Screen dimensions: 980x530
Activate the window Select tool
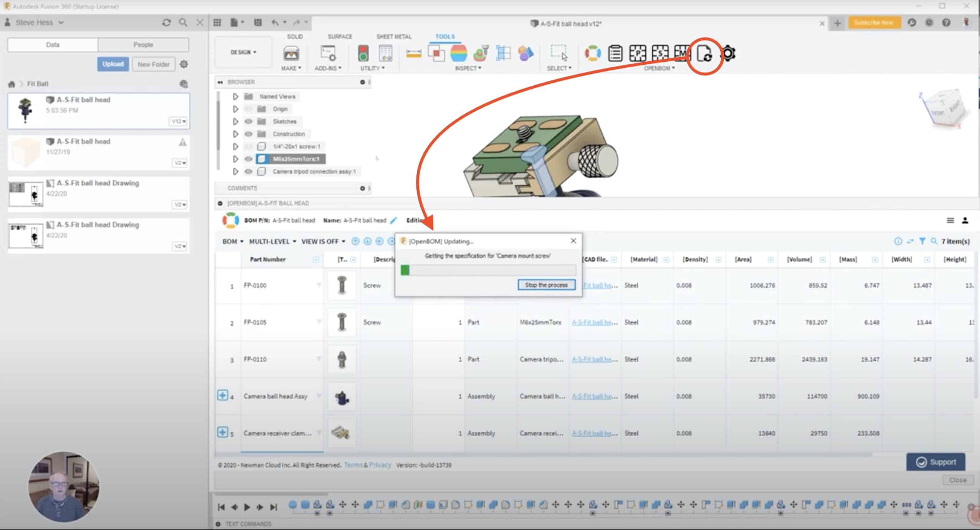(559, 53)
